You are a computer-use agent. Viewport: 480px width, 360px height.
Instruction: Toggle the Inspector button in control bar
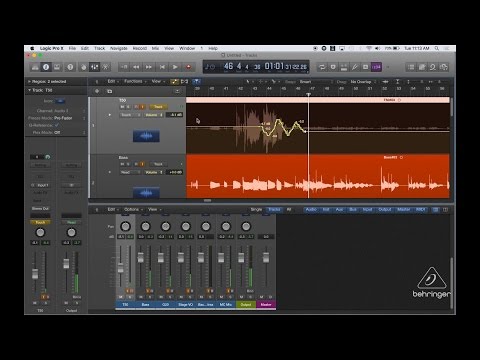pyautogui.click(x=46, y=67)
